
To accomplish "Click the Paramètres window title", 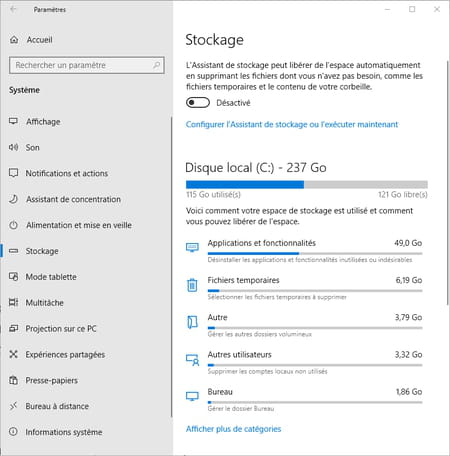I will tap(50, 10).
